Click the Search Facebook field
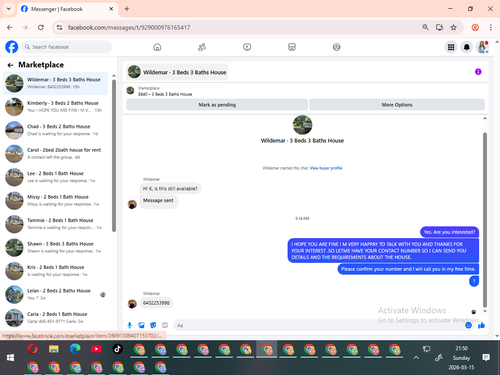 pos(67,47)
